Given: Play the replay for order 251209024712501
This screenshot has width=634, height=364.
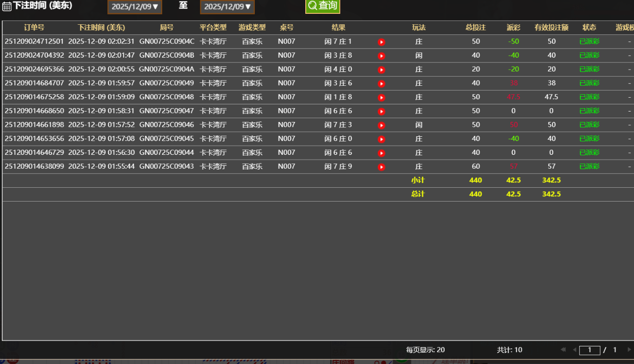Looking at the screenshot, I should coord(381,41).
